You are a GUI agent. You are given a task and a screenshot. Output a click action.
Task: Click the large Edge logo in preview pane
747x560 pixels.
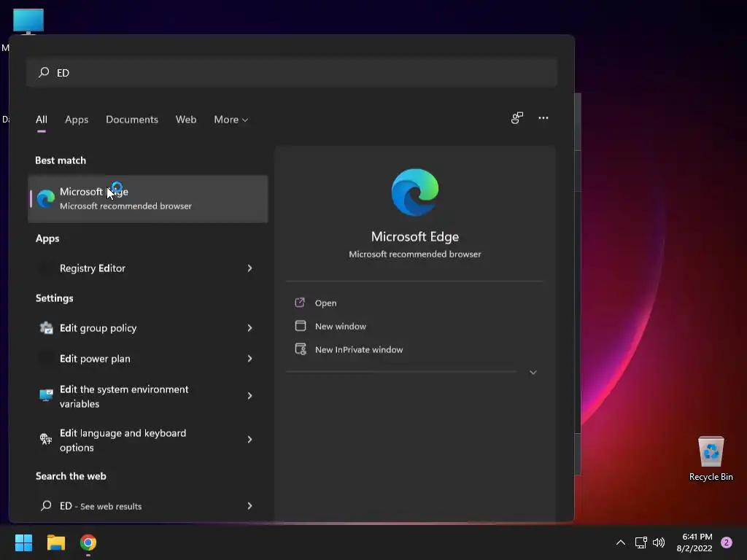[x=415, y=192]
